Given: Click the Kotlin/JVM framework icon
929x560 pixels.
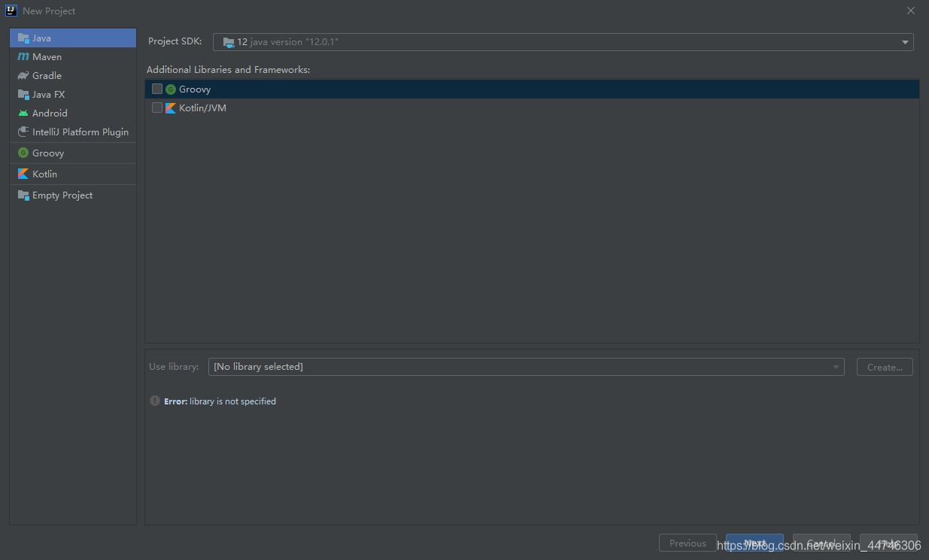Looking at the screenshot, I should (171, 107).
